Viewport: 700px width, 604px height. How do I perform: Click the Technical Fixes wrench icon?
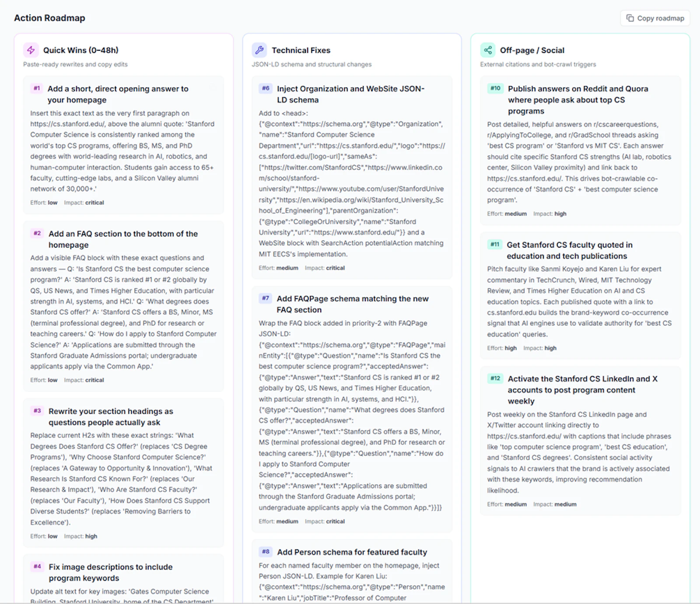259,50
